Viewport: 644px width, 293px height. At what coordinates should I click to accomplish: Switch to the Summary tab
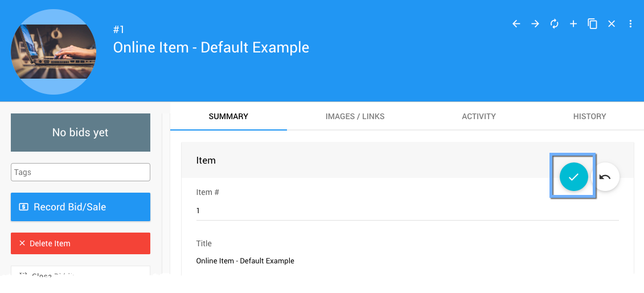click(x=228, y=116)
